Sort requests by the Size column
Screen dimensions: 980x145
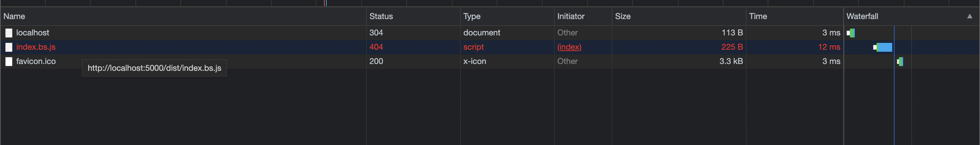click(x=679, y=16)
